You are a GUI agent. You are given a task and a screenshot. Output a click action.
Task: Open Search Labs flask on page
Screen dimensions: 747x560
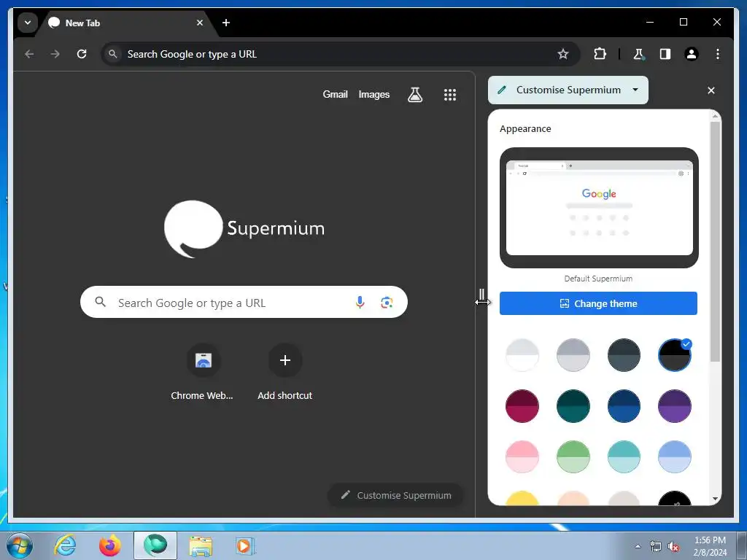click(x=415, y=95)
